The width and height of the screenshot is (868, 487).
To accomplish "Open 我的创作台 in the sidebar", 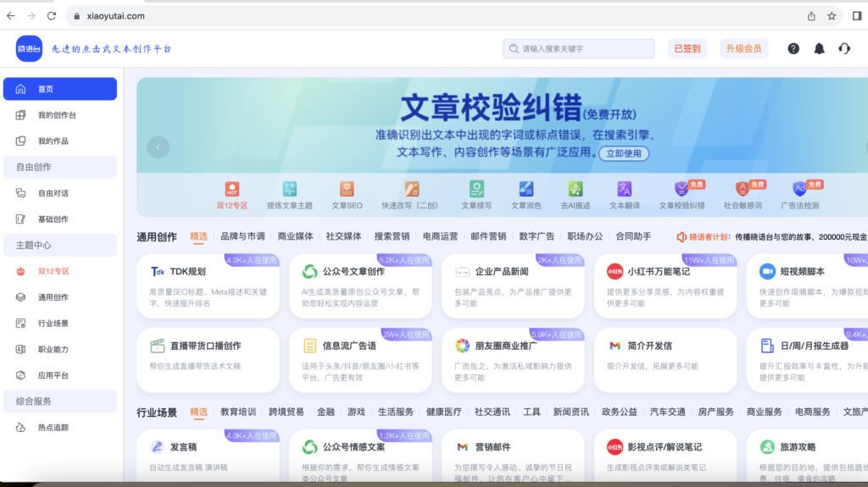I will (57, 115).
